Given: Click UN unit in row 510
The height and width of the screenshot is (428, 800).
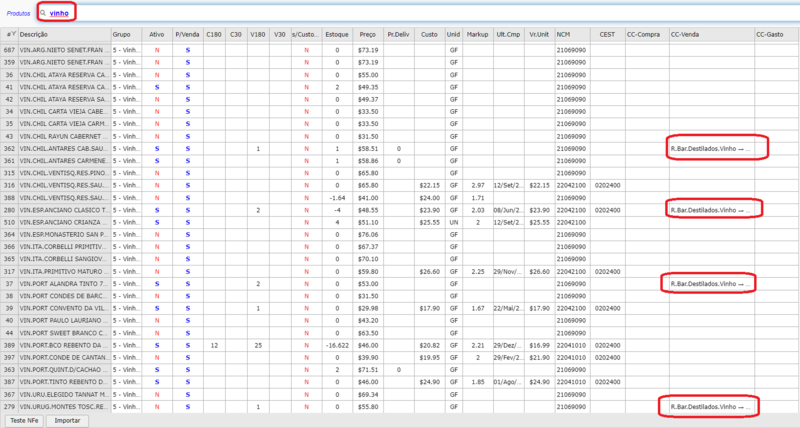Looking at the screenshot, I should 454,222.
